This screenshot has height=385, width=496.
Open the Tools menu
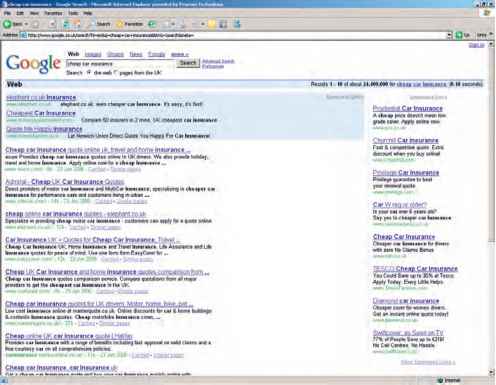(x=73, y=13)
